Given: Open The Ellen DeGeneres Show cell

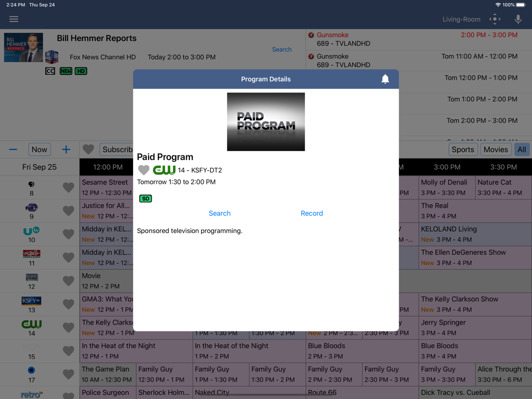Looking at the screenshot, I should [475, 257].
